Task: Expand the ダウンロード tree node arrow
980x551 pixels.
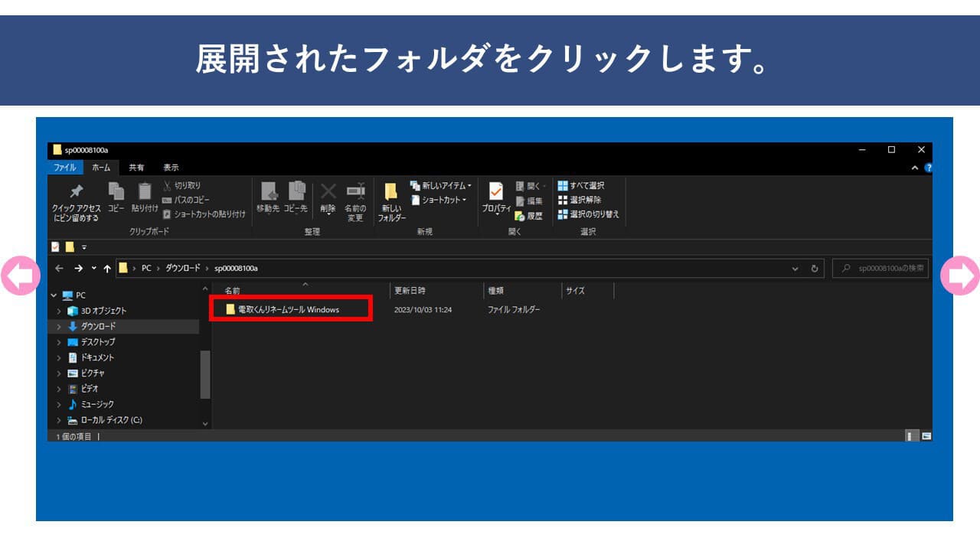Action: coord(59,327)
